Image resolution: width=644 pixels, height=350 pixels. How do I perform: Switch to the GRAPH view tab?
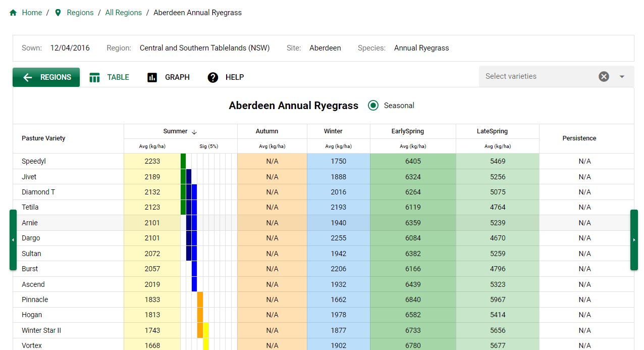tap(177, 77)
